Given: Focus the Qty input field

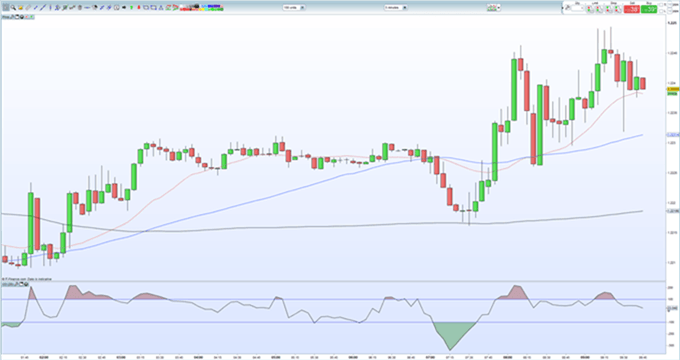Looking at the screenshot, I should [x=577, y=8].
